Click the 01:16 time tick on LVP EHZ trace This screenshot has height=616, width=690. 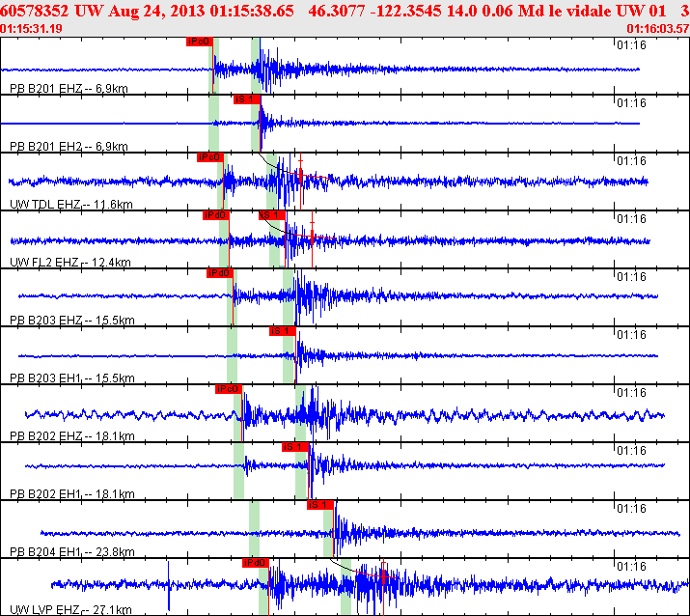[631, 567]
